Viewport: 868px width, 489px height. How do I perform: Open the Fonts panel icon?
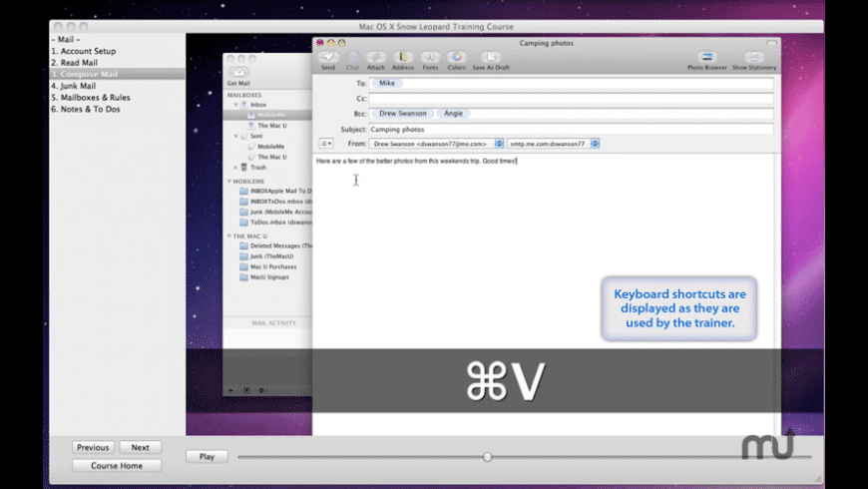click(x=430, y=57)
